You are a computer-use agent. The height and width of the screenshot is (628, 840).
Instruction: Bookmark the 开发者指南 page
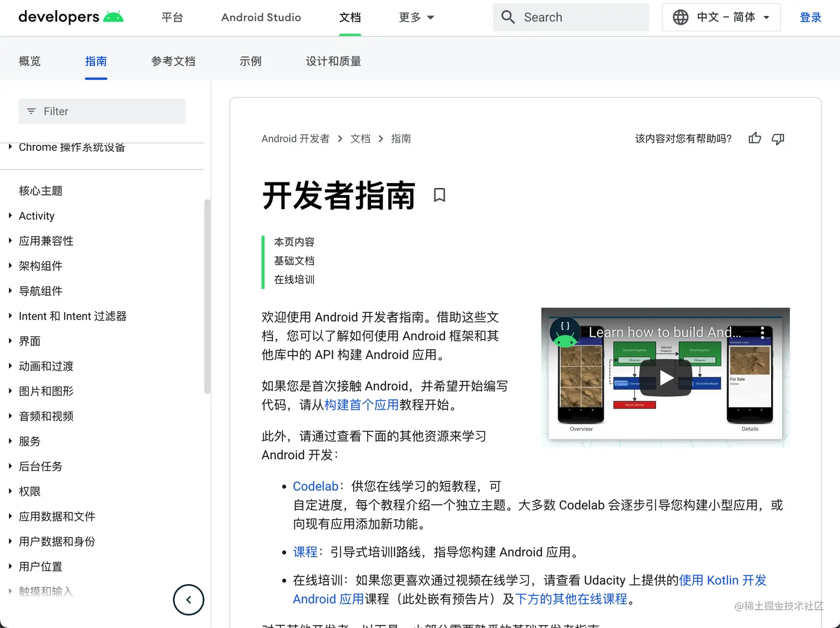(x=439, y=195)
